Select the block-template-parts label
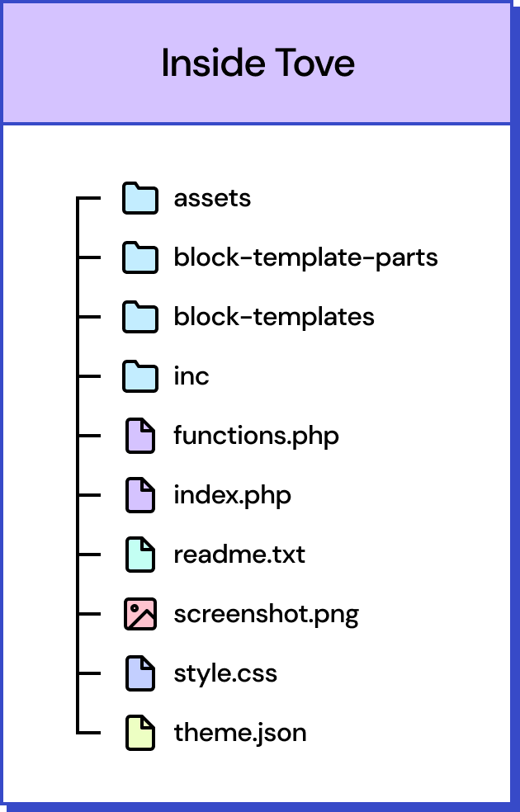 (305, 257)
